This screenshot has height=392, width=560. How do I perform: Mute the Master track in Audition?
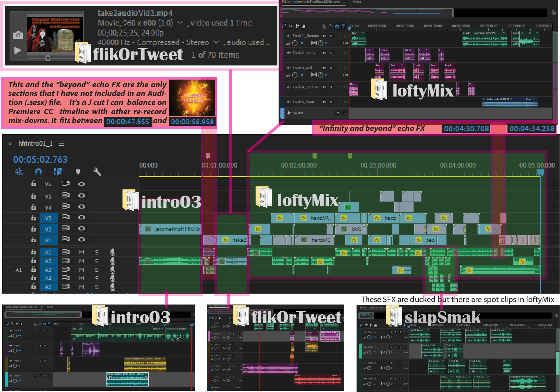click(338, 113)
